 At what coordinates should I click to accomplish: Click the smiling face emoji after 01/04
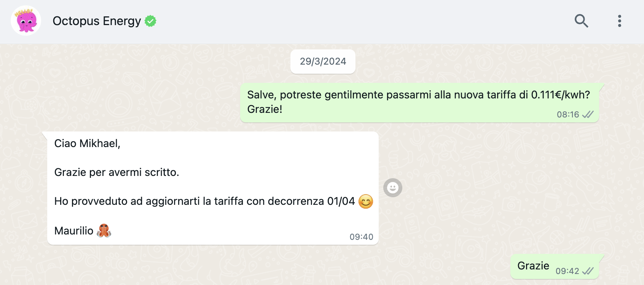(365, 201)
